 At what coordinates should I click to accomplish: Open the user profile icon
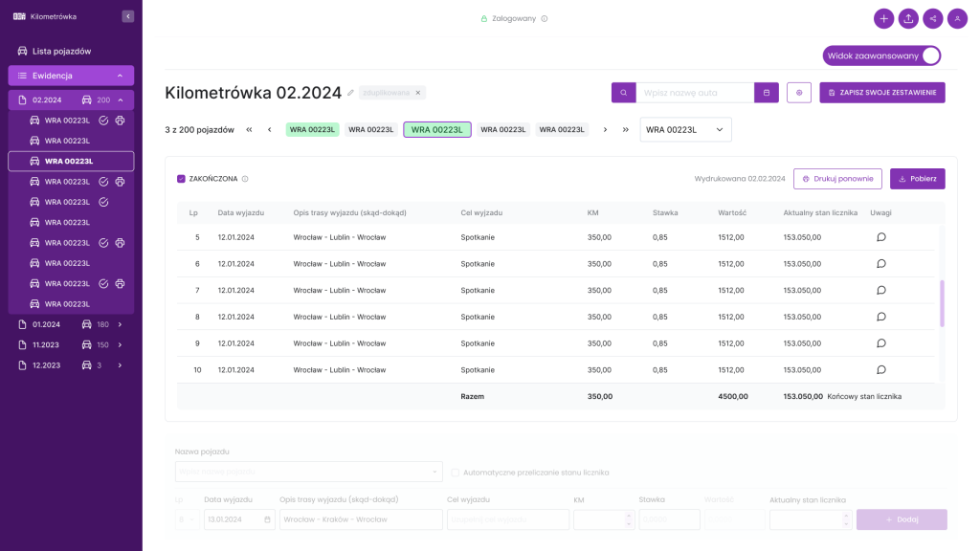click(957, 18)
